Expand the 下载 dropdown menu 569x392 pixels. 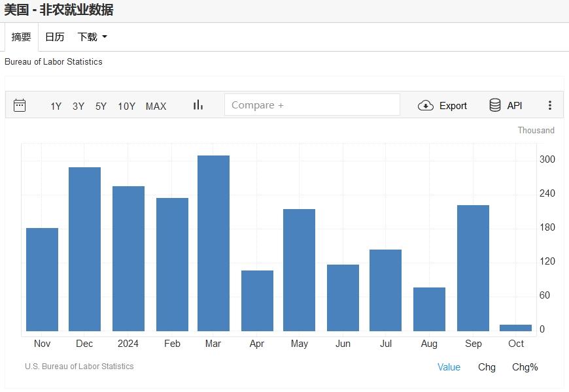pyautogui.click(x=92, y=37)
